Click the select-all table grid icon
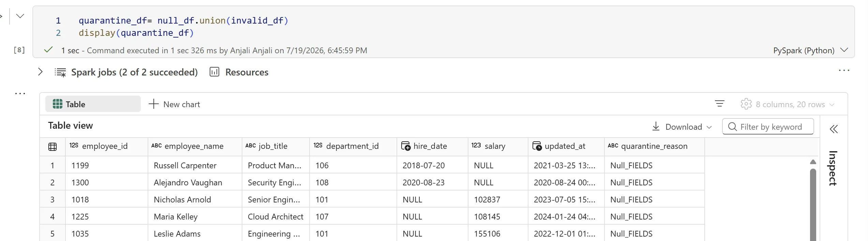 (x=53, y=147)
